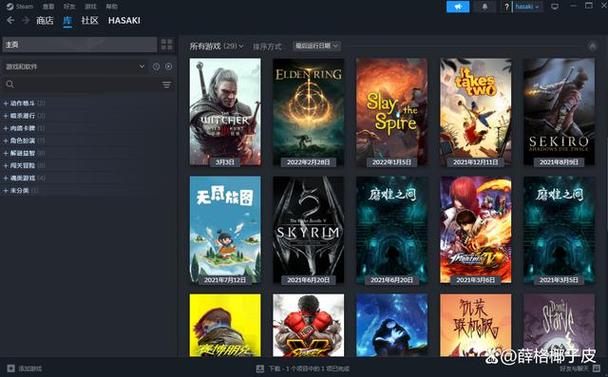The width and height of the screenshot is (608, 377).
Task: Open the purple Don't Starve cover
Action: click(559, 325)
